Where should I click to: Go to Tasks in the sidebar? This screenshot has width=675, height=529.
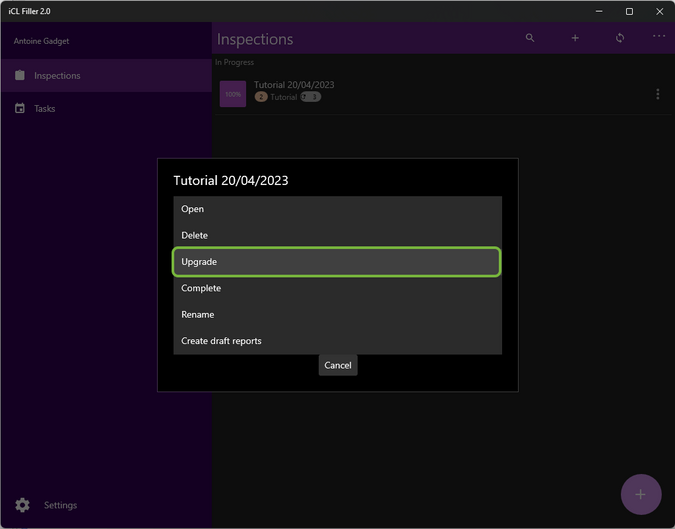(106, 108)
